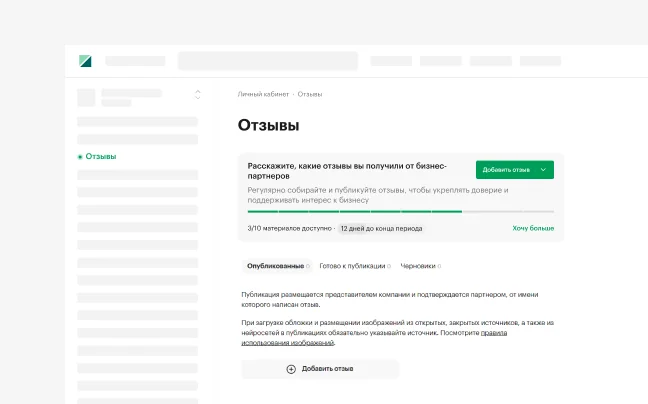Switch to the Опубликованные tab

click(x=275, y=266)
